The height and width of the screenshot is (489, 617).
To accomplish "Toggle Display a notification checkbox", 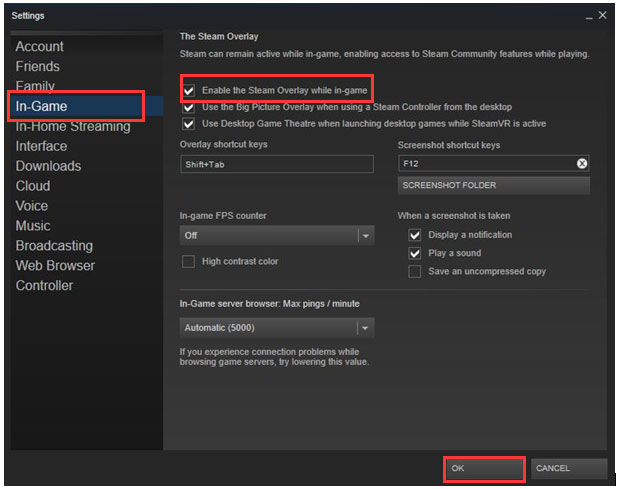I will (x=415, y=235).
